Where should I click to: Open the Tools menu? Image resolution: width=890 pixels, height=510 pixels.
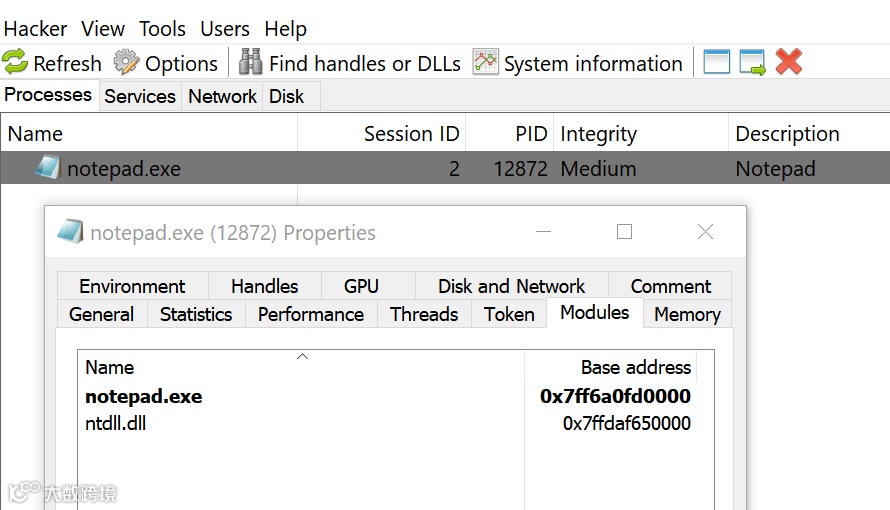pos(162,29)
